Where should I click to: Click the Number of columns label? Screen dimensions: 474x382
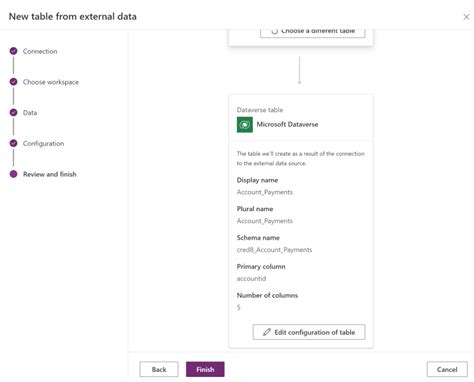pos(267,295)
